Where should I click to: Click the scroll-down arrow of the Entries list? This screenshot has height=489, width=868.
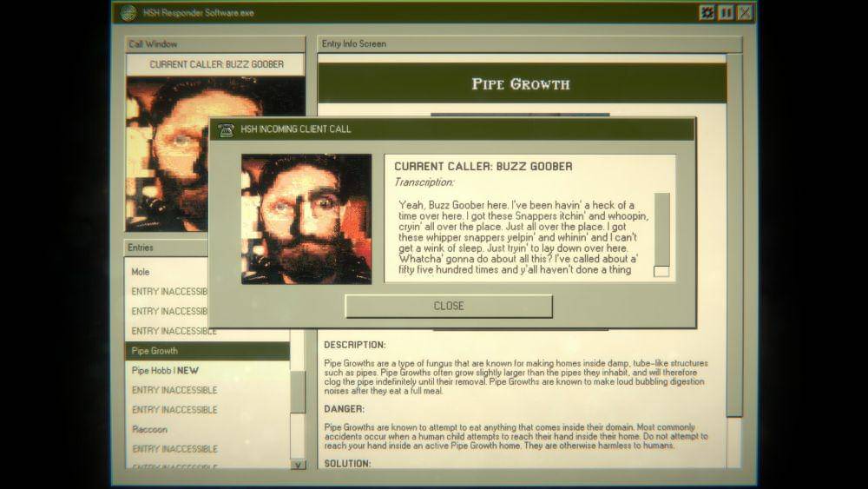(x=298, y=465)
